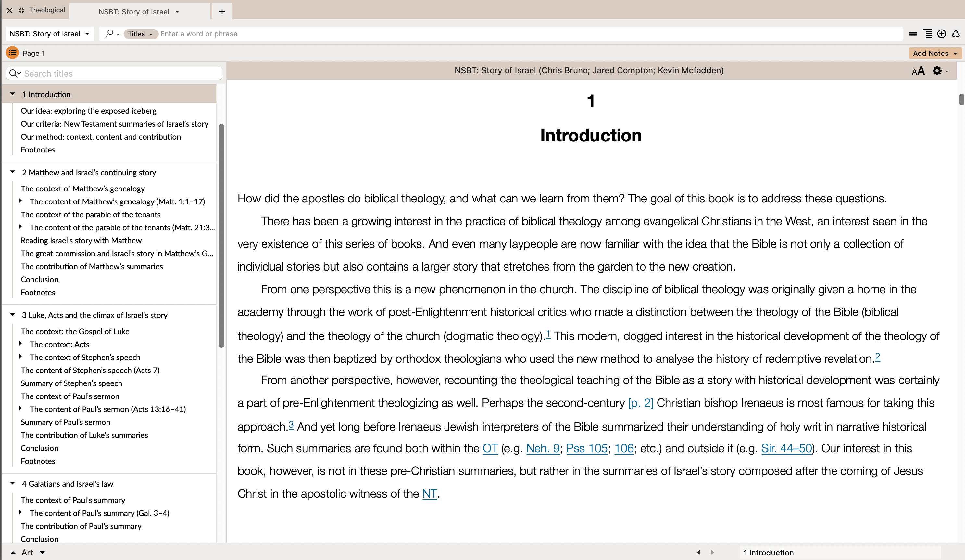Viewport: 965px width, 560px height.
Task: Open the Neh. 9 reference link
Action: [543, 448]
